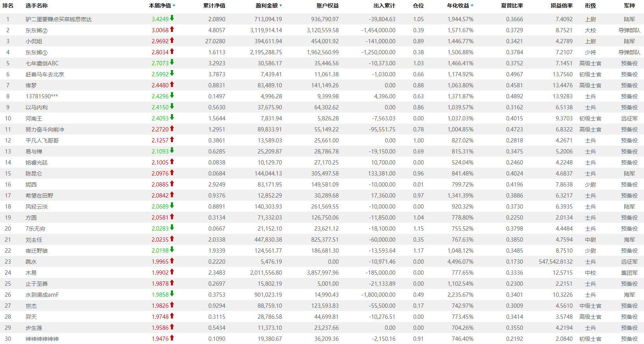
Task: Open player 东东锵① profile
Action: coord(37,52)
